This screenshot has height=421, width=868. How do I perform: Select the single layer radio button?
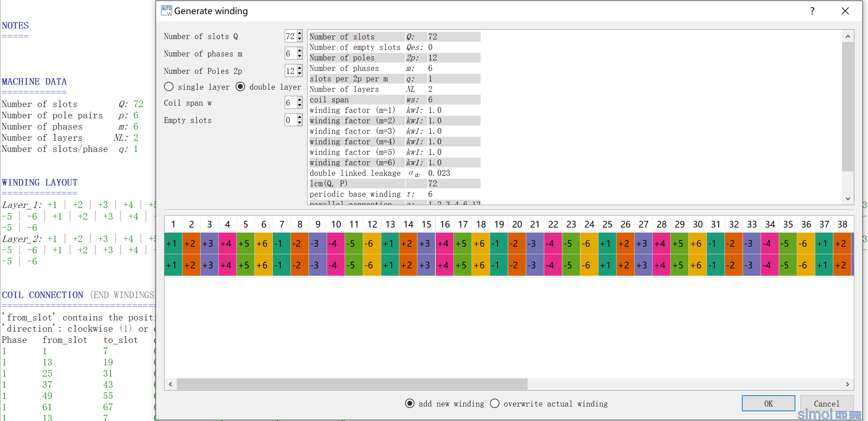[x=169, y=87]
